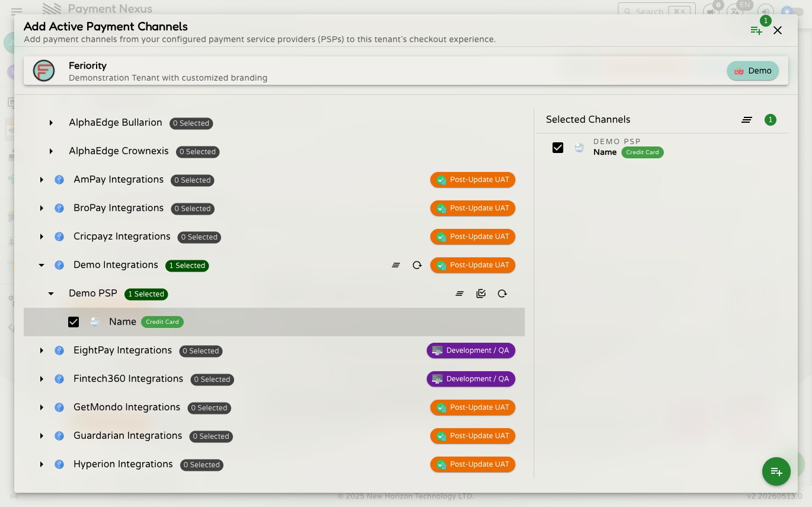This screenshot has width=812, height=507.
Task: Click Demo Integrations clear selection icon
Action: (396, 265)
